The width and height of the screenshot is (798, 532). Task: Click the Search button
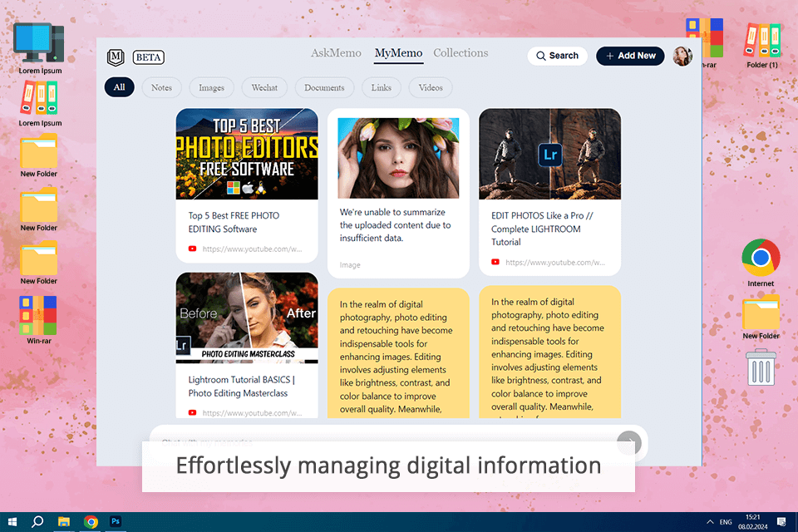point(557,56)
